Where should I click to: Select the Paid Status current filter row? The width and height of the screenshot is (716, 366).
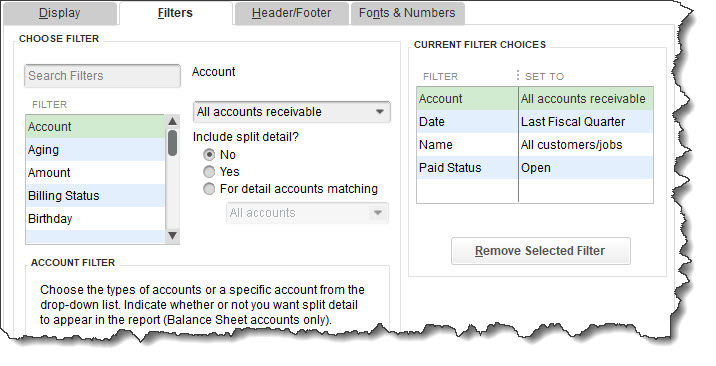pos(535,167)
